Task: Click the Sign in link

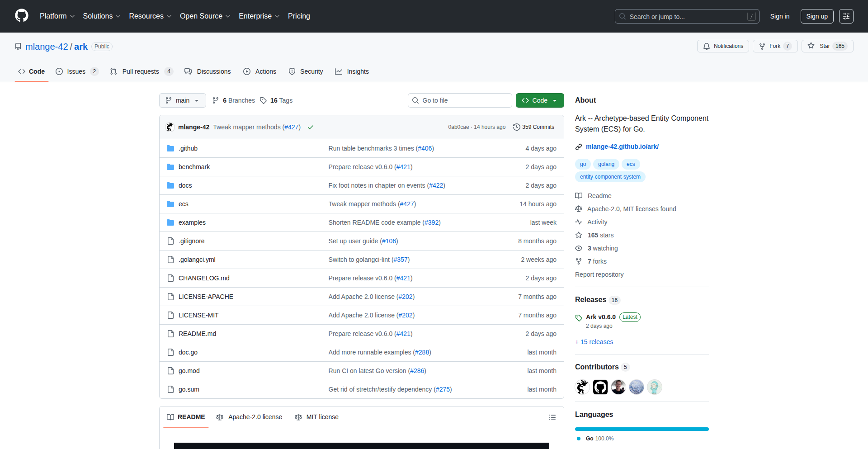Action: [x=780, y=16]
